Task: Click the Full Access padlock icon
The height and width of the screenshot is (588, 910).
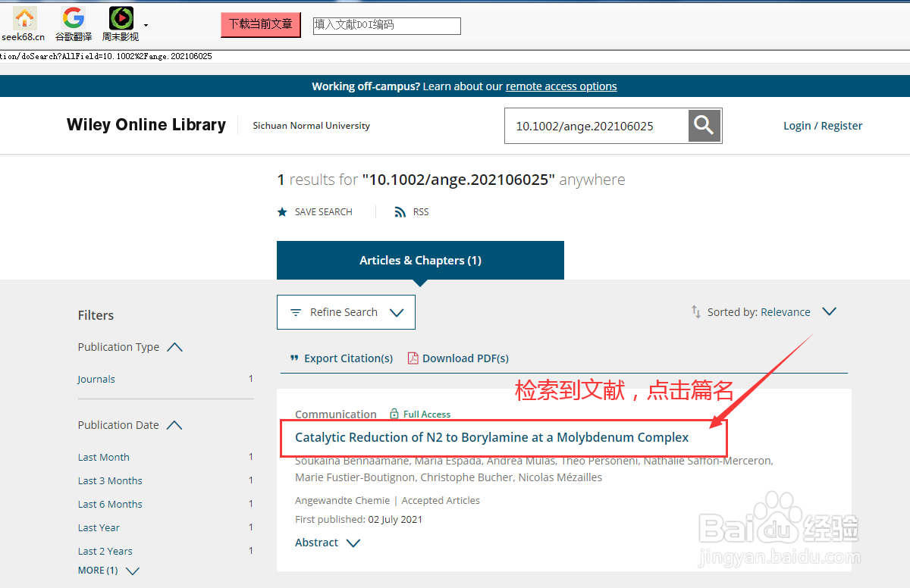Action: (x=394, y=414)
